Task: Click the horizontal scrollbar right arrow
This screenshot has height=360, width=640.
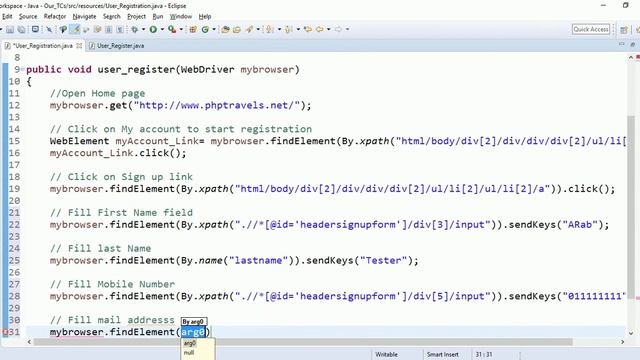Action: [x=622, y=342]
